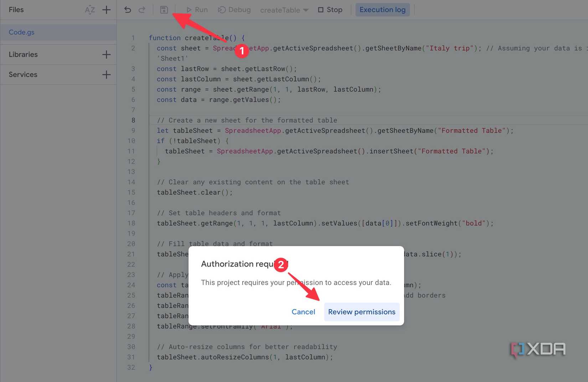
Task: Add a service using the plus icon
Action: tap(106, 75)
